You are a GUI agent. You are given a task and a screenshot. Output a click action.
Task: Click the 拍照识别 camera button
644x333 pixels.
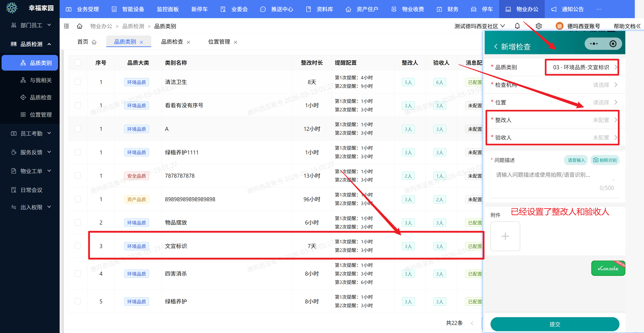[605, 160]
